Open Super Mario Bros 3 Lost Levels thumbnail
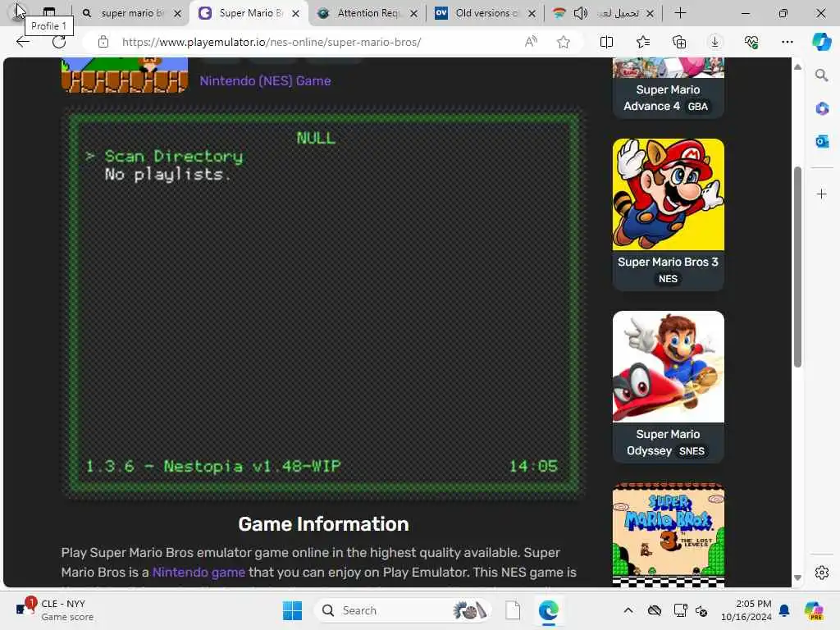The width and height of the screenshot is (840, 630). pos(668,535)
